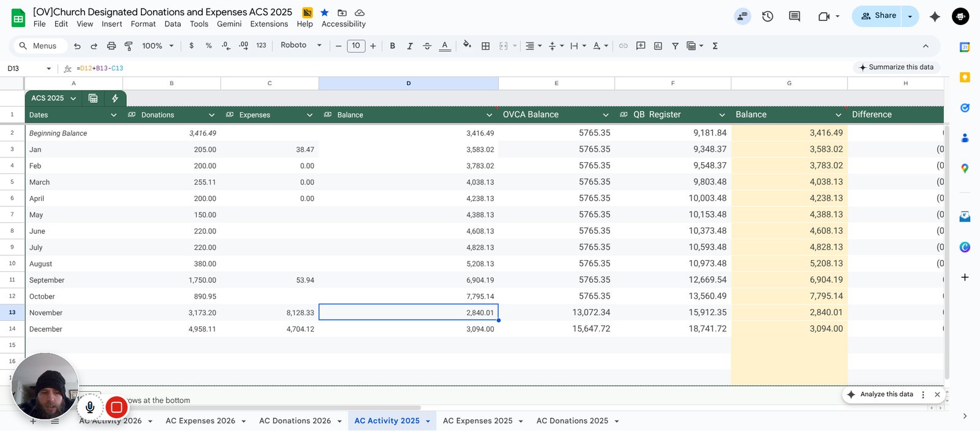The image size is (980, 431).
Task: Click the Share button
Action: coord(878,16)
